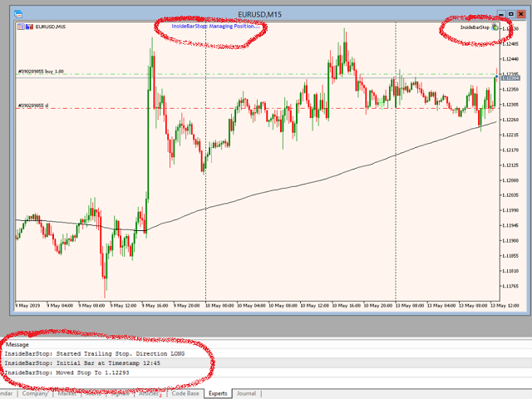
Task: Click the 1.12170 price level on the axis
Action: click(x=510, y=150)
